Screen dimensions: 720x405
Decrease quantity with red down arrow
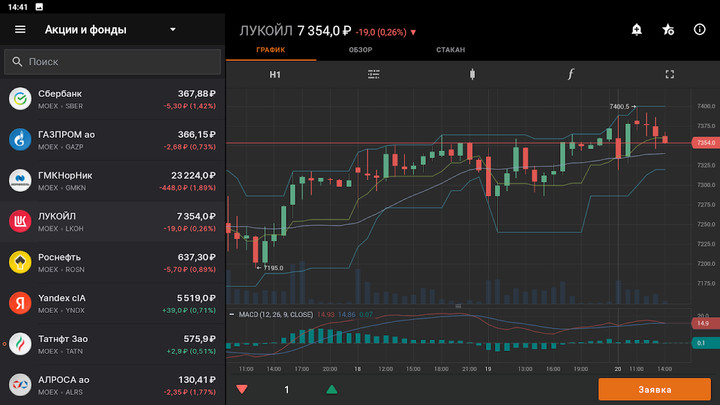(x=242, y=390)
